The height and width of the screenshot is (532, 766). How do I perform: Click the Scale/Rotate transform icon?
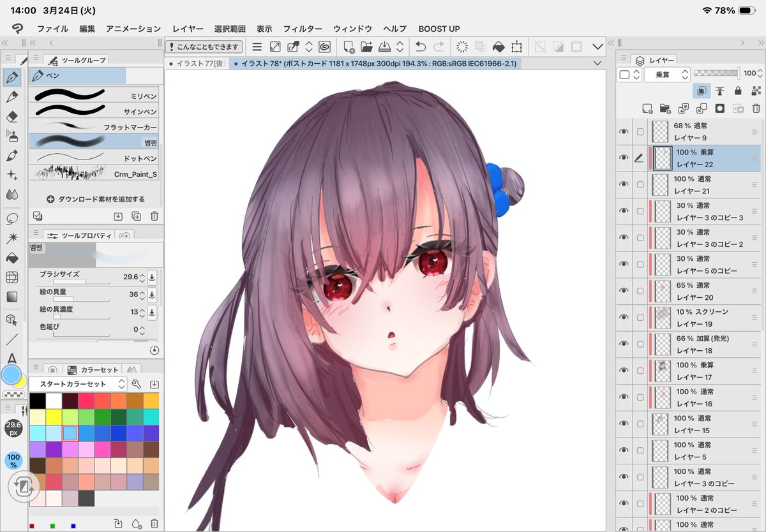516,47
